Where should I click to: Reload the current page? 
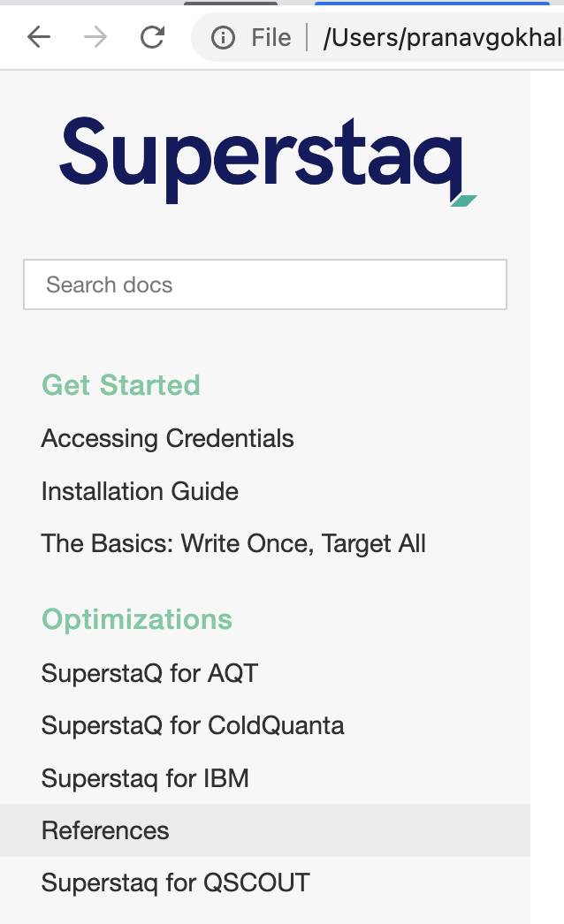coord(150,37)
